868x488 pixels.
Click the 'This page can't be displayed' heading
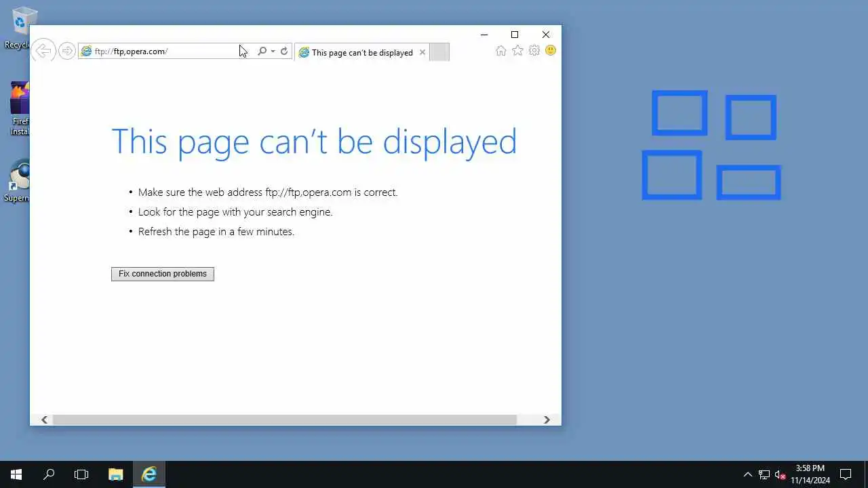[x=314, y=142]
